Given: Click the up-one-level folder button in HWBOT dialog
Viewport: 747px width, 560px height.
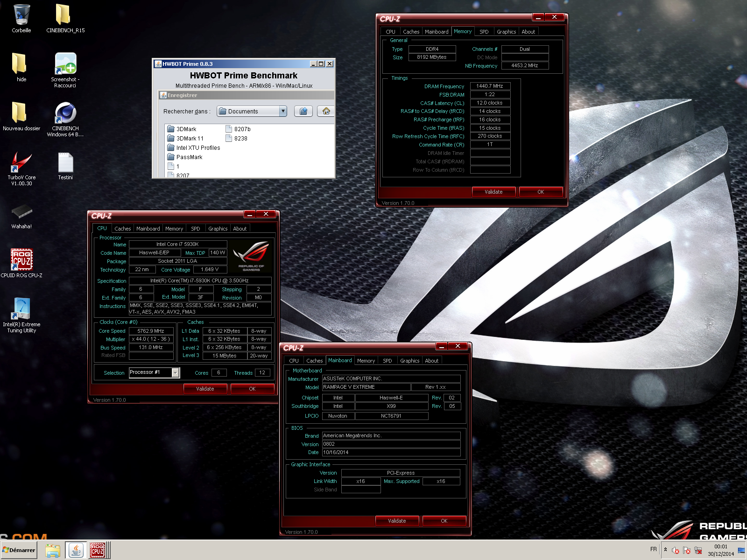Looking at the screenshot, I should (x=303, y=111).
